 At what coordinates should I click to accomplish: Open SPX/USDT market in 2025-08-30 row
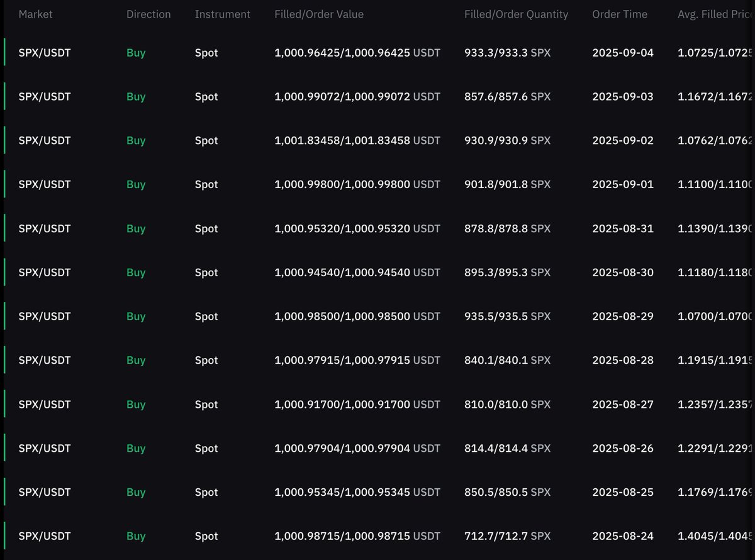click(x=45, y=272)
